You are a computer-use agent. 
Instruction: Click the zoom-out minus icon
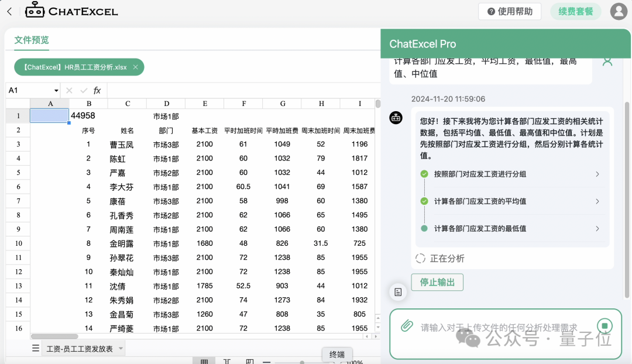pos(266,362)
